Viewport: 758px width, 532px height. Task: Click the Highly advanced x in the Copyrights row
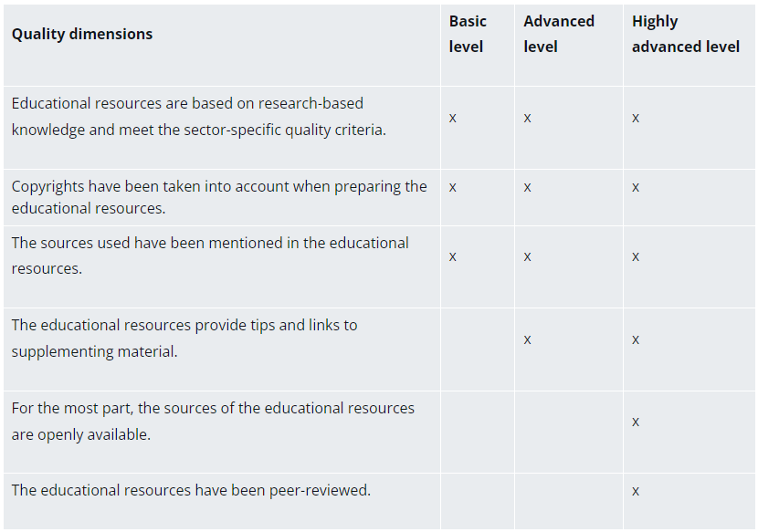(636, 187)
